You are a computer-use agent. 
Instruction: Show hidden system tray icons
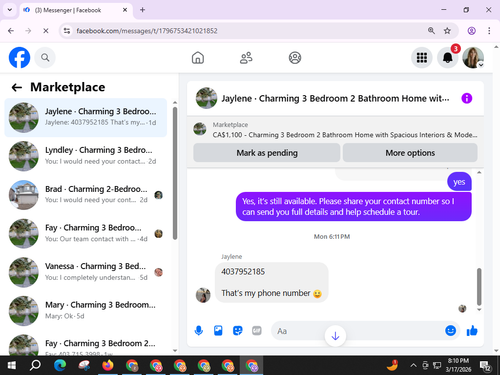point(413,365)
